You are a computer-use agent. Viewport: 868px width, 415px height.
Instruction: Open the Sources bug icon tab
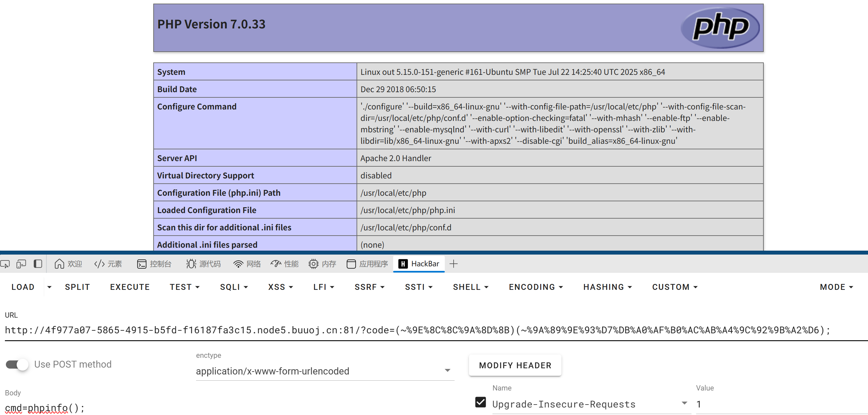204,264
